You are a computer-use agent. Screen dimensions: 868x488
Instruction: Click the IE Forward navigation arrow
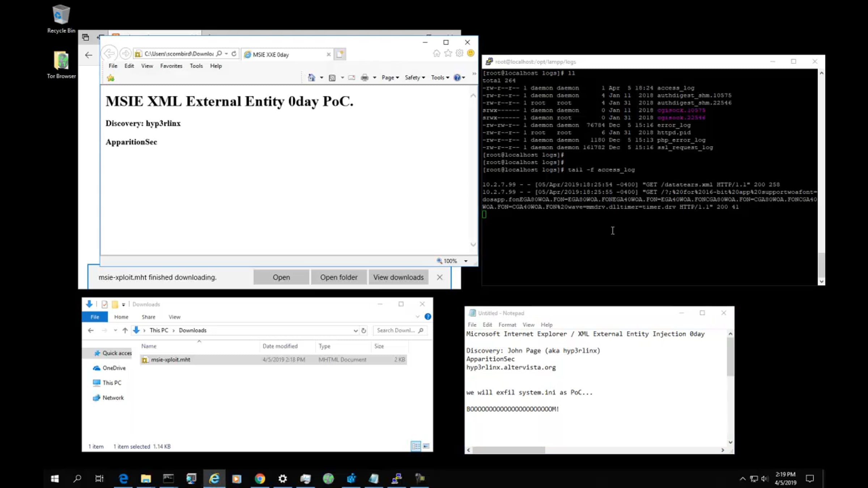coord(125,54)
